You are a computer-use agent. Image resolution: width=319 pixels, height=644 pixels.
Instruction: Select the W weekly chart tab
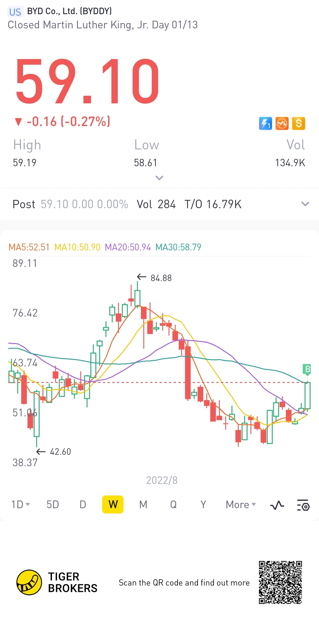coord(113,504)
